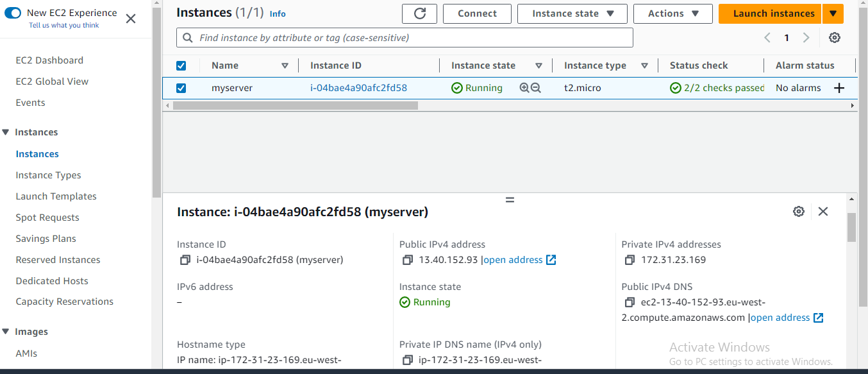Image resolution: width=868 pixels, height=374 pixels.
Task: Click the Launch instances button
Action: coord(771,13)
